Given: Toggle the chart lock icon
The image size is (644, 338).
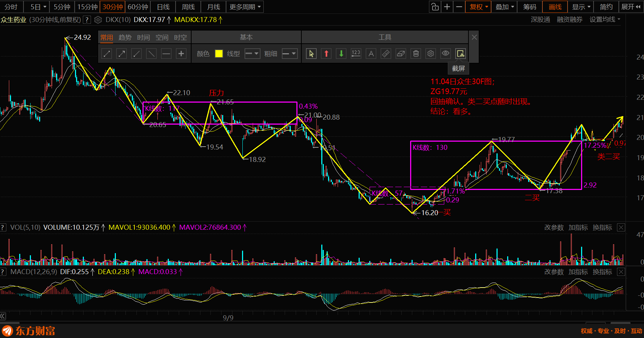Looking at the screenshot, I should (435, 7).
